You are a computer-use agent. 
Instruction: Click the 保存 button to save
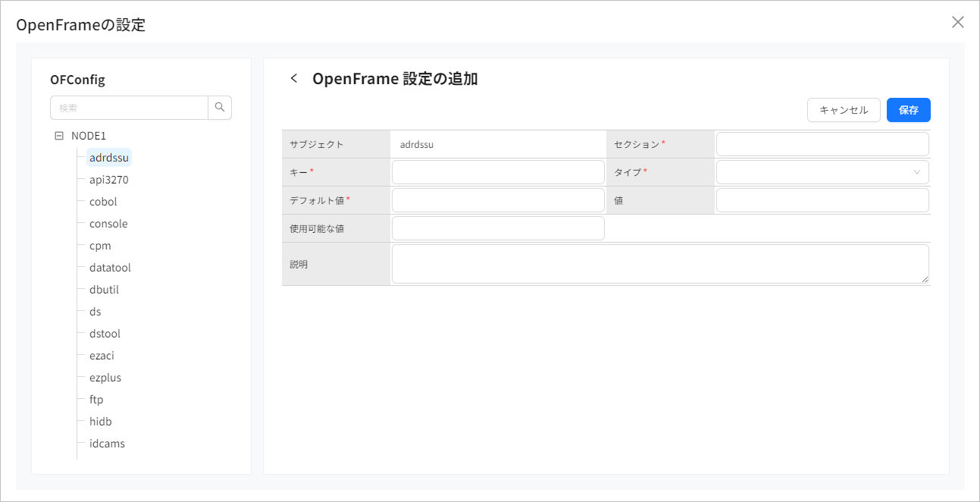click(x=908, y=109)
